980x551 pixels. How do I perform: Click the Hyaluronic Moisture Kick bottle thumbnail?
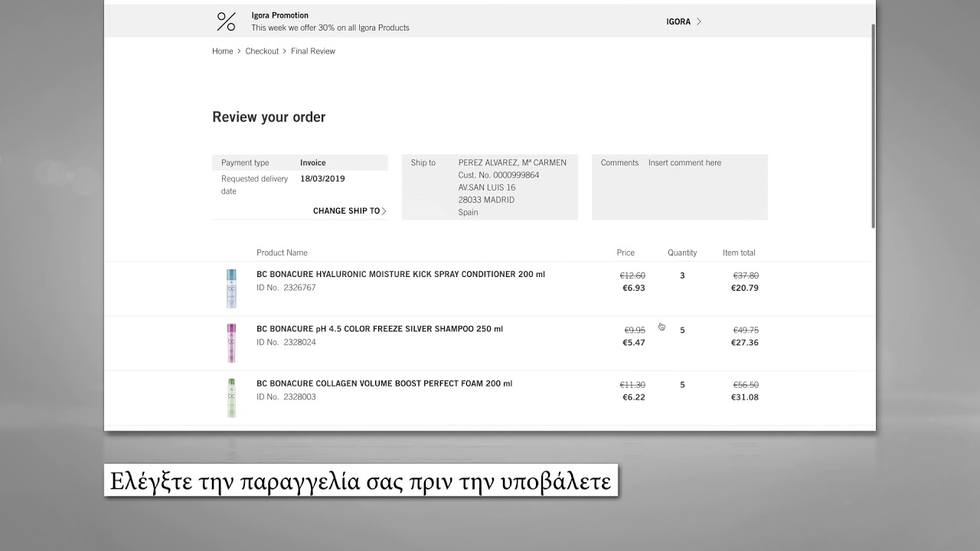tap(231, 289)
